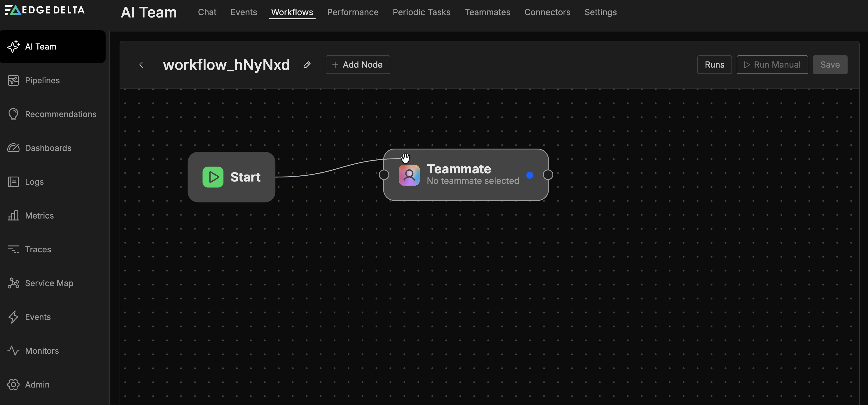Click the Recommendations lightbulb icon

pos(13,114)
